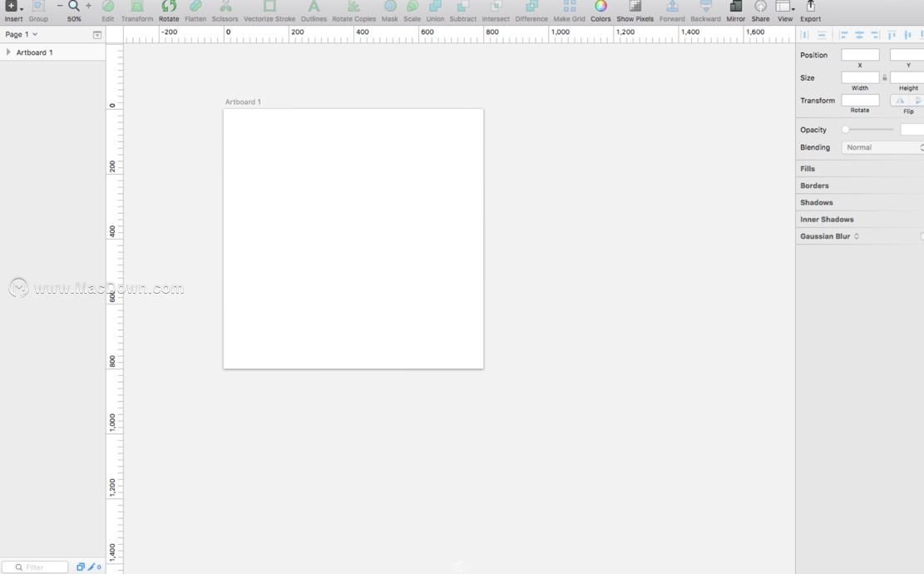Distribute layers horizontally
Image resolution: width=924 pixels, height=574 pixels.
[804, 35]
